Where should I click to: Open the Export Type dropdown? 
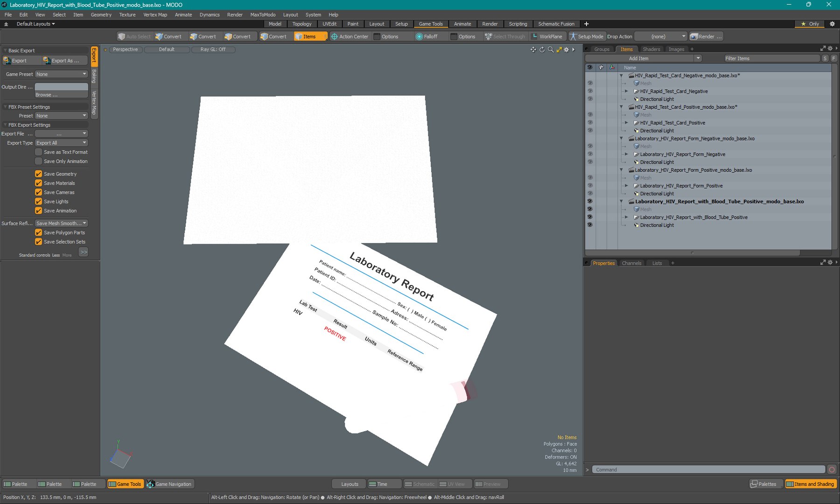(x=62, y=143)
